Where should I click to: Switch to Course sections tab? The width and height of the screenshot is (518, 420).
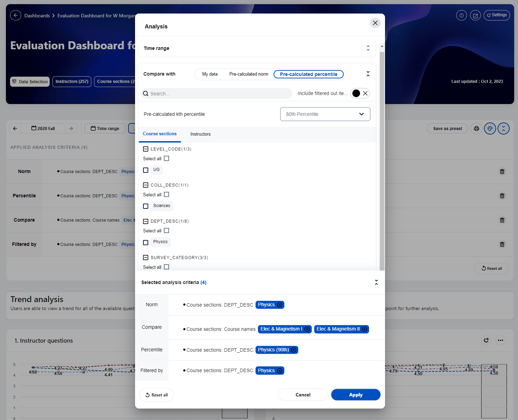point(160,134)
